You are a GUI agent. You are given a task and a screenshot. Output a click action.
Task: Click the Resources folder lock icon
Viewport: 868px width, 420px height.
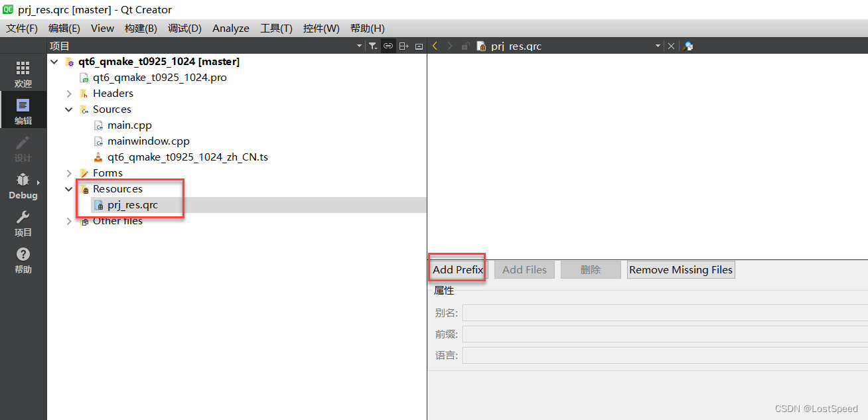[84, 189]
